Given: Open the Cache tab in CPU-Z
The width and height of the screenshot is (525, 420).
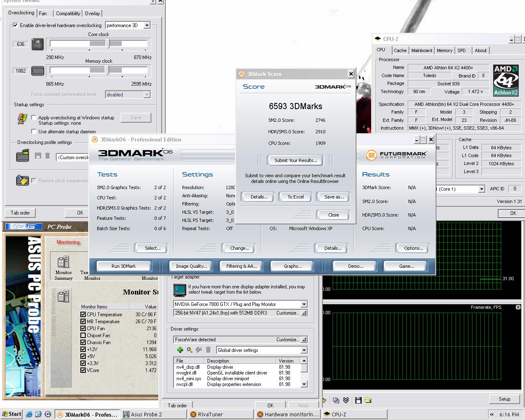Looking at the screenshot, I should click(x=400, y=50).
